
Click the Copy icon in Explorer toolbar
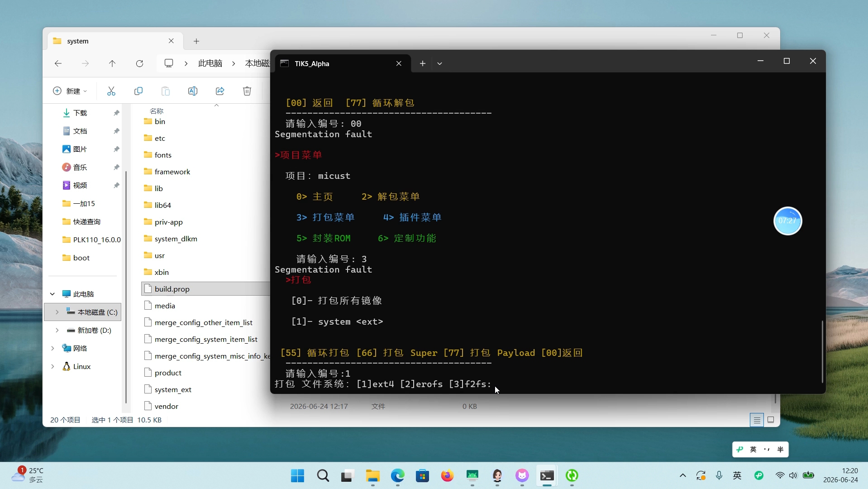point(138,91)
